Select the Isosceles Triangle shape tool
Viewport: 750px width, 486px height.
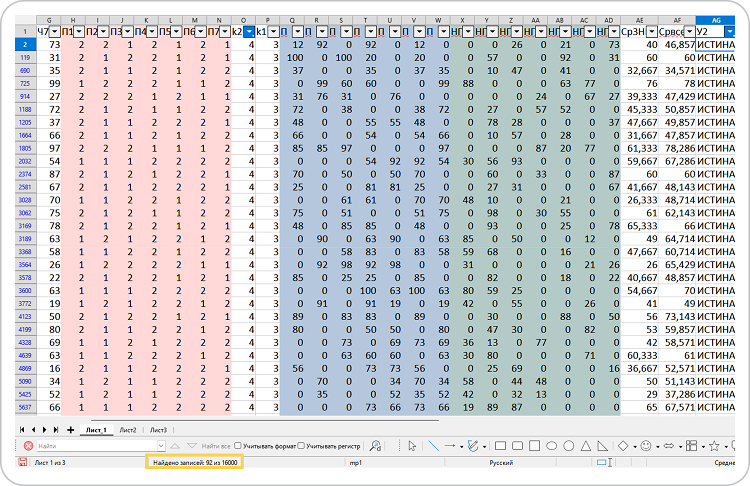click(x=585, y=446)
